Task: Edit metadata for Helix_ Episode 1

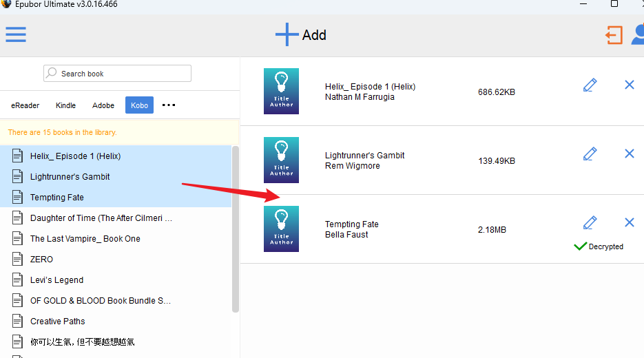Action: click(590, 85)
